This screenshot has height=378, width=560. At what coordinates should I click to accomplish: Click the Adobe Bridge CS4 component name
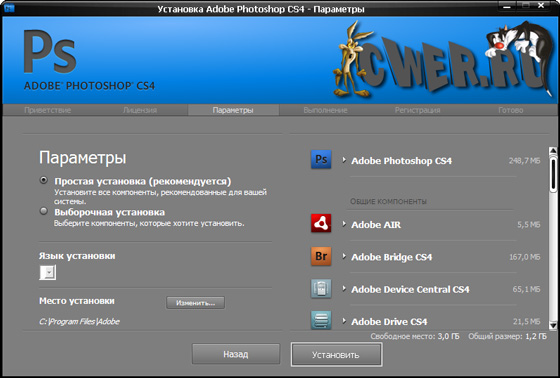(x=391, y=257)
